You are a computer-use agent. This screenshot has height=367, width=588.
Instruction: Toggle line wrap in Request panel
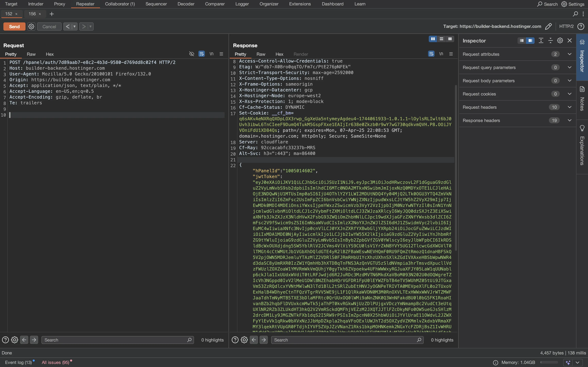click(201, 54)
